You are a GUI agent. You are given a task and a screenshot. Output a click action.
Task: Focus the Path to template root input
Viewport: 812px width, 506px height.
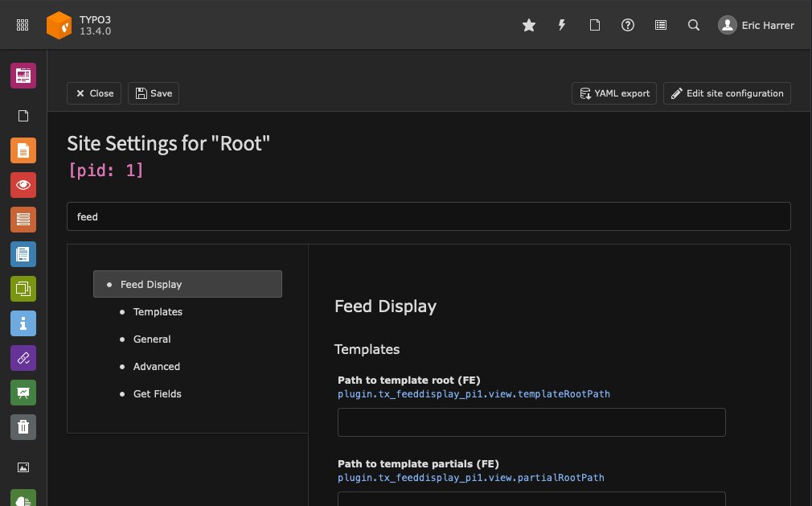531,422
